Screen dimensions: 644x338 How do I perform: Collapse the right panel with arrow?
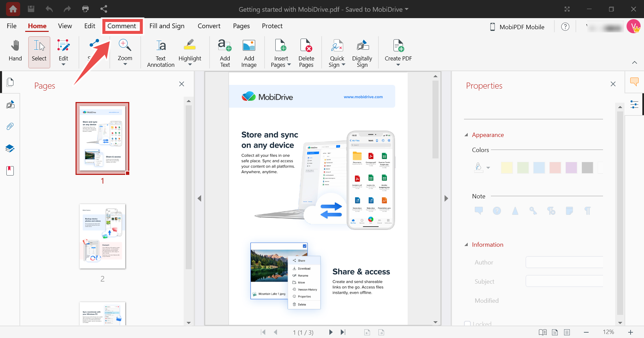(446, 198)
